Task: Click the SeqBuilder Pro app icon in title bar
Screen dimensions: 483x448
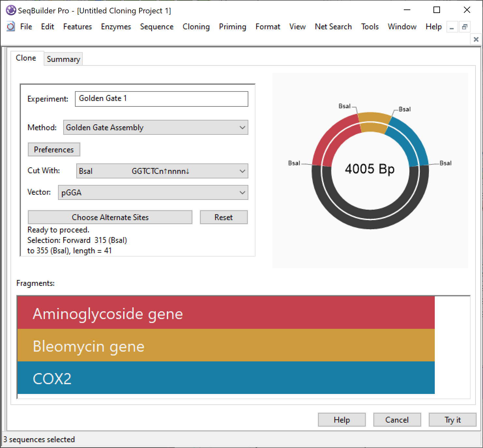Action: (11, 10)
